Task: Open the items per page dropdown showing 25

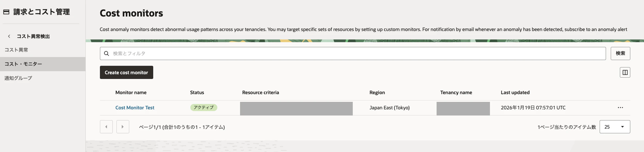Action: point(614,127)
